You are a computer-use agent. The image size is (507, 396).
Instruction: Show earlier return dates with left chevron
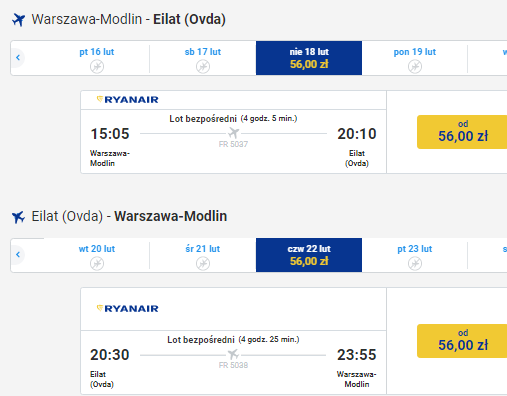tap(18, 255)
